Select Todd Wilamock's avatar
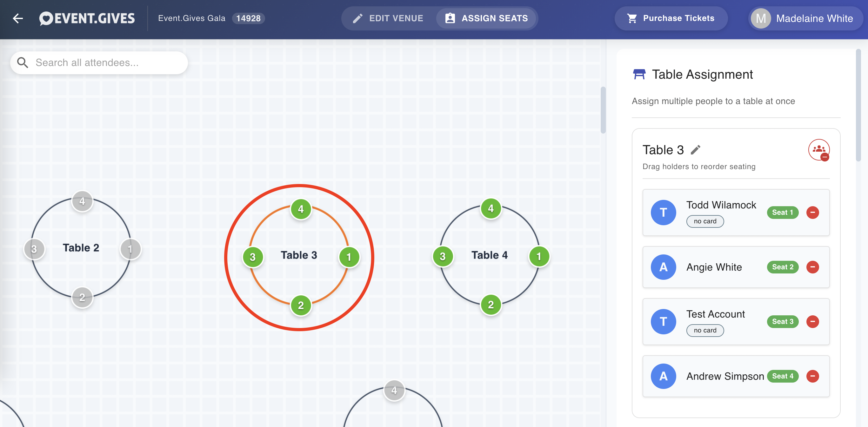Image resolution: width=868 pixels, height=427 pixels. [663, 213]
